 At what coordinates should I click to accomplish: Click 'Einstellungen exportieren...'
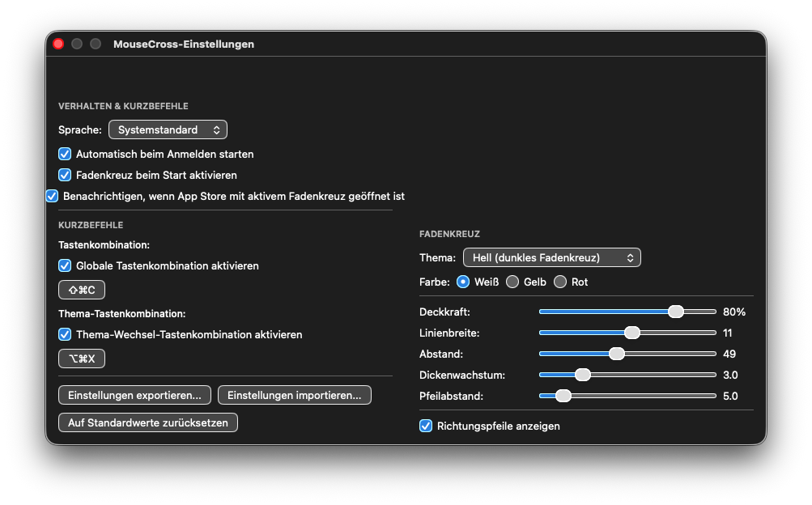tap(134, 395)
